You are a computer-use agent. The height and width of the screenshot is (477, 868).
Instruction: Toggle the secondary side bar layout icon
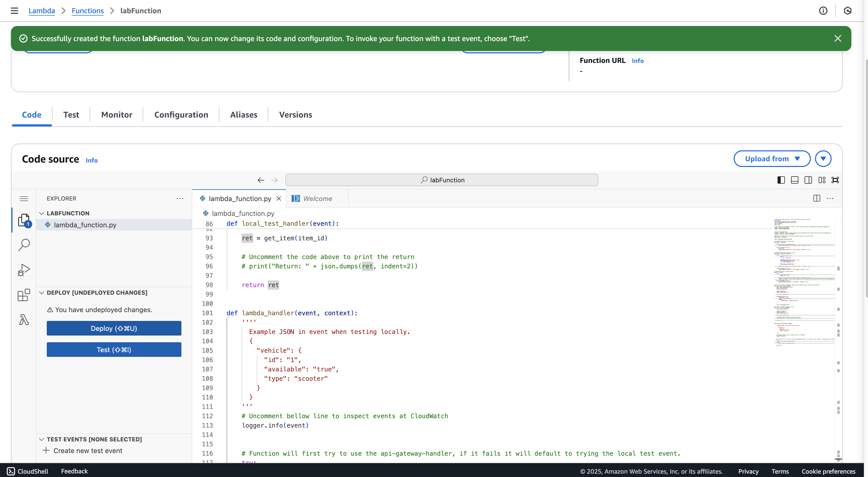[808, 180]
